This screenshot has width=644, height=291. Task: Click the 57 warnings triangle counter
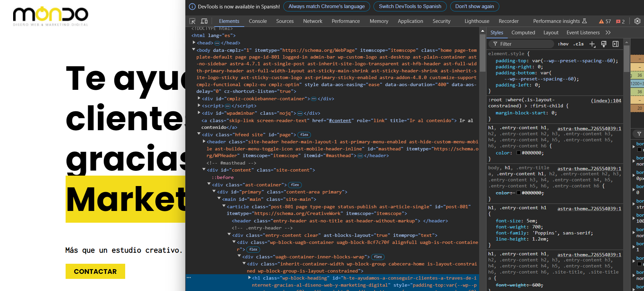click(605, 21)
